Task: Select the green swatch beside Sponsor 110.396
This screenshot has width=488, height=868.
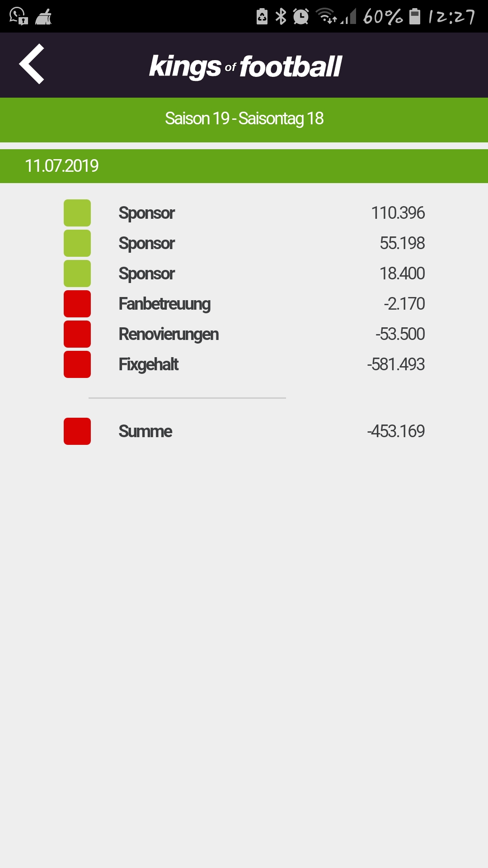Action: click(x=77, y=213)
